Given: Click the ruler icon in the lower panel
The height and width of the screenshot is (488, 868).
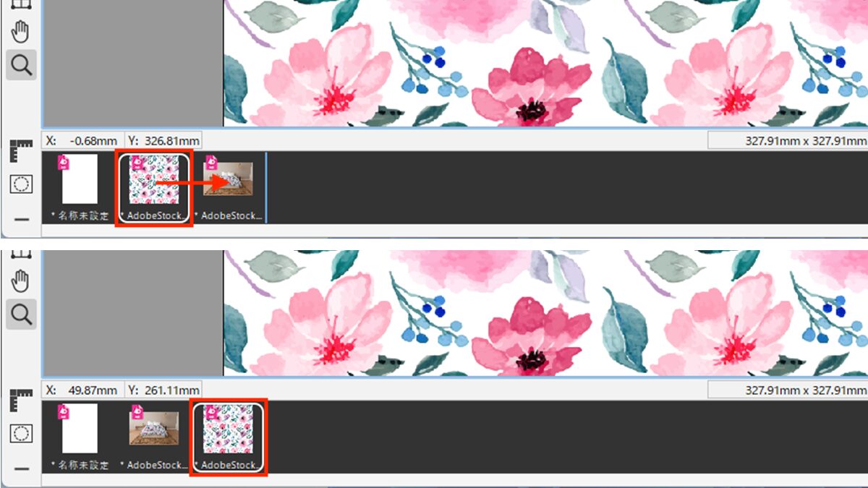Looking at the screenshot, I should click(21, 400).
